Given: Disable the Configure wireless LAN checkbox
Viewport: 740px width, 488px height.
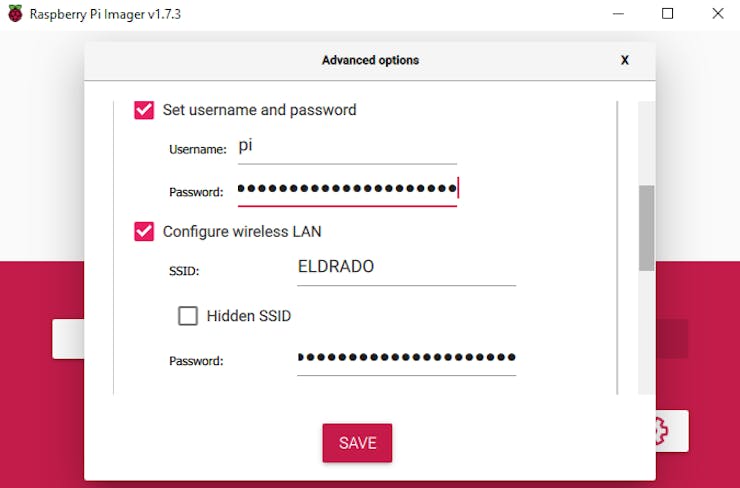Looking at the screenshot, I should [144, 232].
